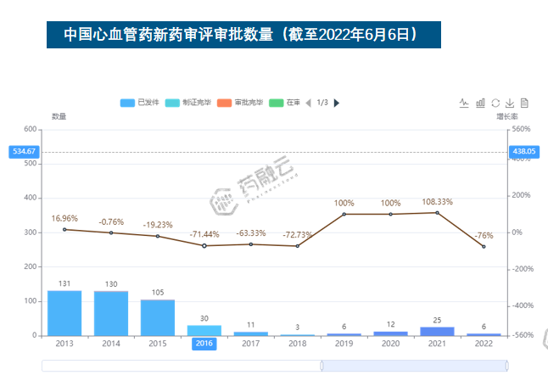Select the 2021 bar with value 25
The height and width of the screenshot is (392, 548).
click(x=437, y=332)
